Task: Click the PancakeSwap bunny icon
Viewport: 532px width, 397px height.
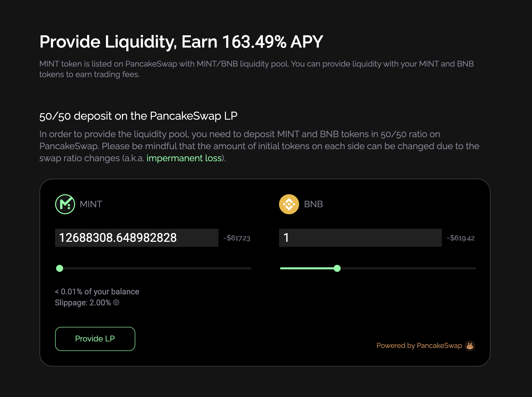Action: point(470,346)
